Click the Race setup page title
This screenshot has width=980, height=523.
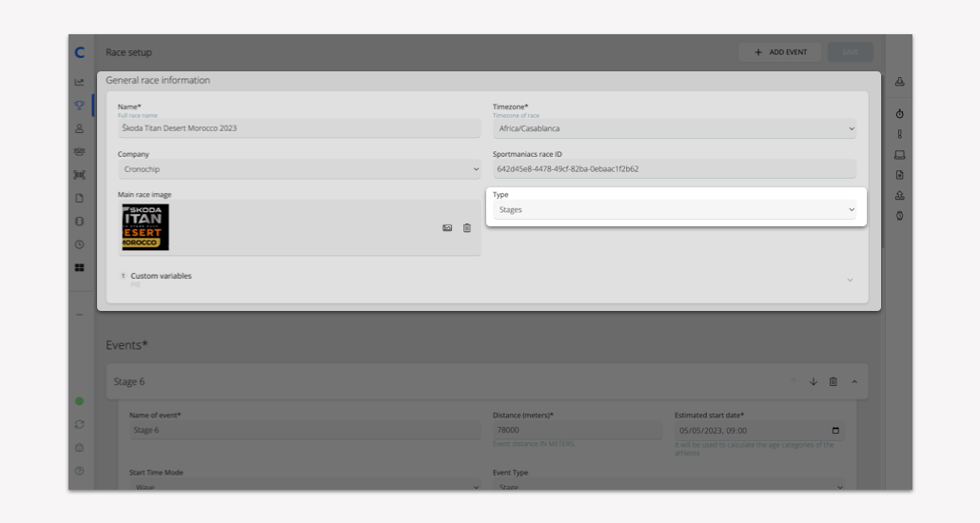[x=128, y=52]
